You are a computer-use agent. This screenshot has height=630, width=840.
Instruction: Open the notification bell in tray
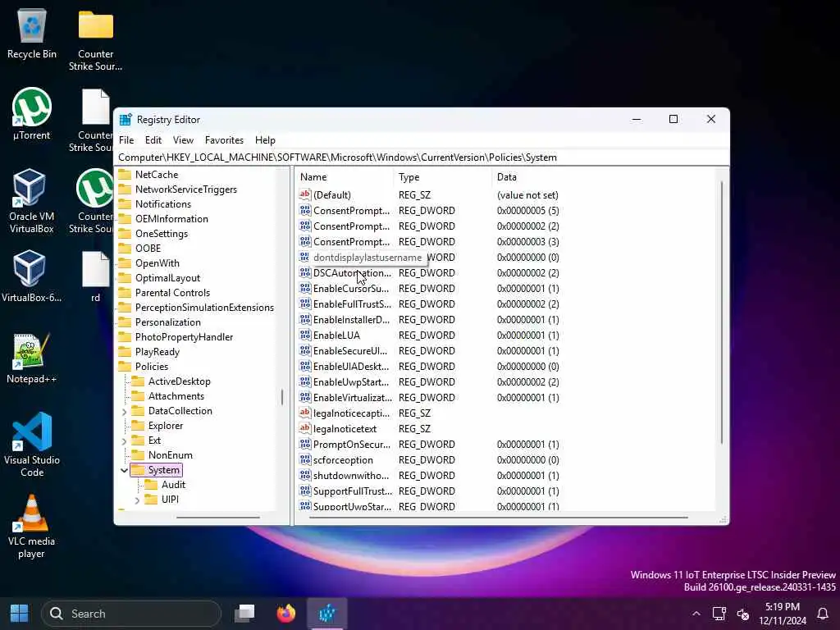pos(823,614)
